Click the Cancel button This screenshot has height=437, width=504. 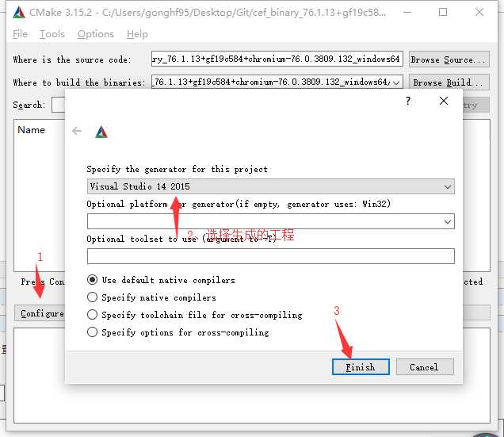coord(425,367)
